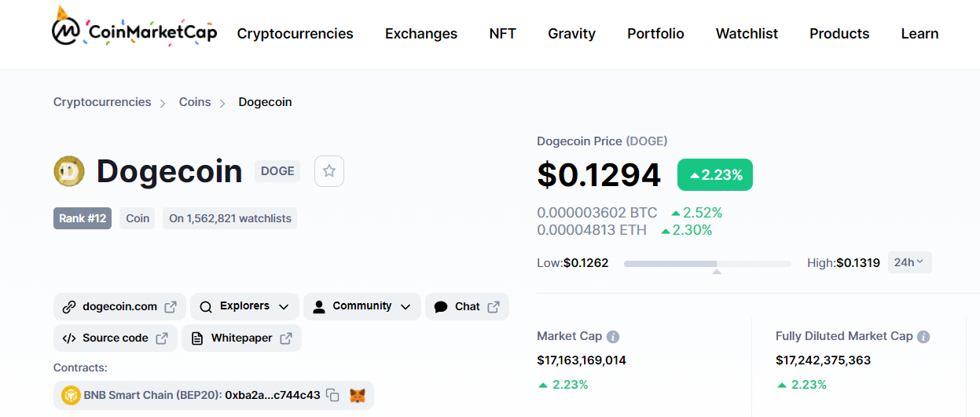Click the ETH 2.30% change text
This screenshot has height=417, width=980.
(687, 230)
